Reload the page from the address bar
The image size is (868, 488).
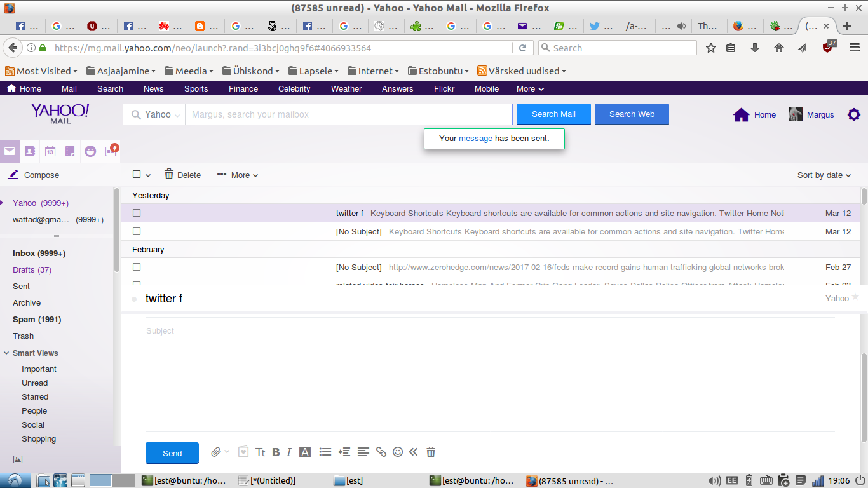click(523, 48)
